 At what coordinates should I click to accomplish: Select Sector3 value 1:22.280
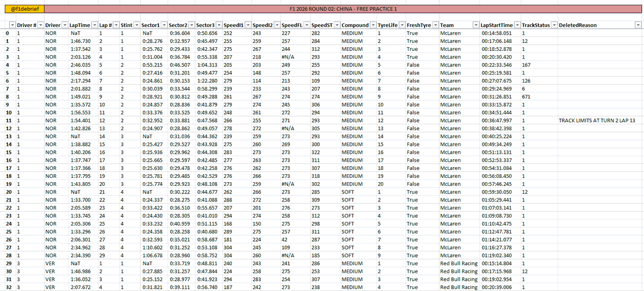(x=207, y=81)
